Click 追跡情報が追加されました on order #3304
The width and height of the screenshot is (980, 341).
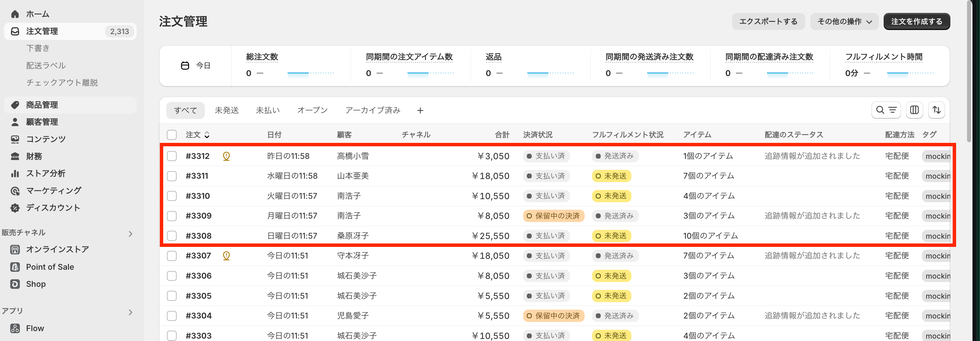coord(812,315)
